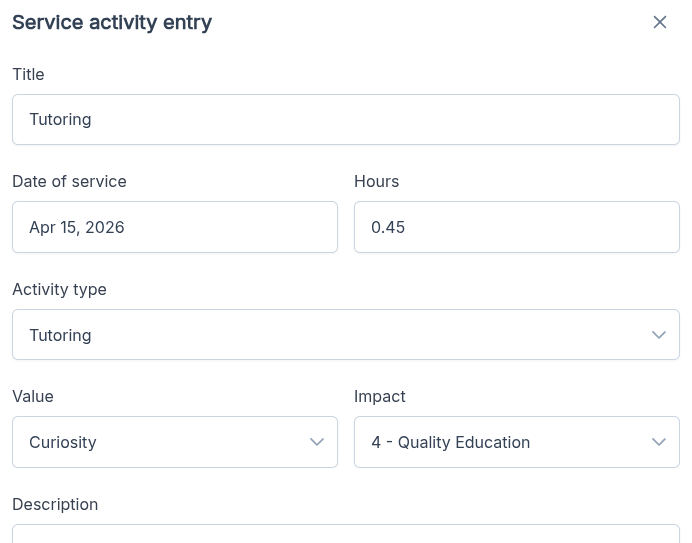Click the "Impact" field label
This screenshot has width=692, height=543.
380,396
